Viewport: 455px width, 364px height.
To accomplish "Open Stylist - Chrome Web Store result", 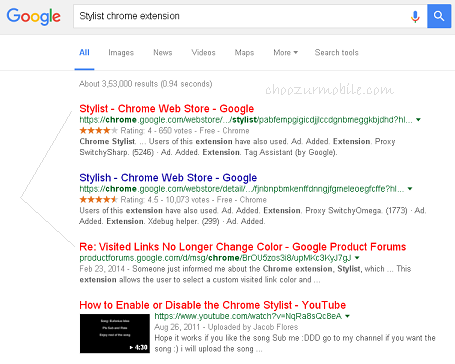I will 167,109.
